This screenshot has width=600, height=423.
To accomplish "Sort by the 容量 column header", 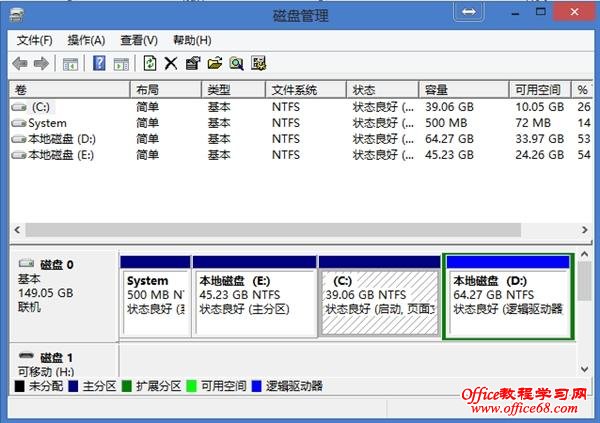I will click(x=464, y=90).
